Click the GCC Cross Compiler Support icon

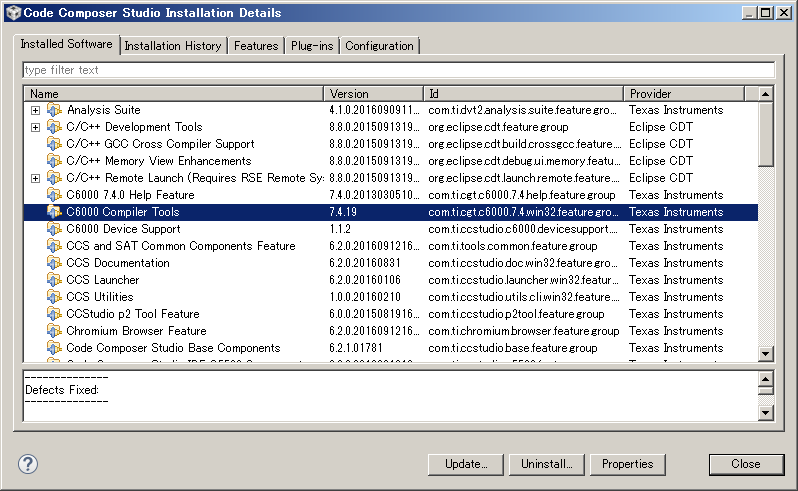pos(54,144)
